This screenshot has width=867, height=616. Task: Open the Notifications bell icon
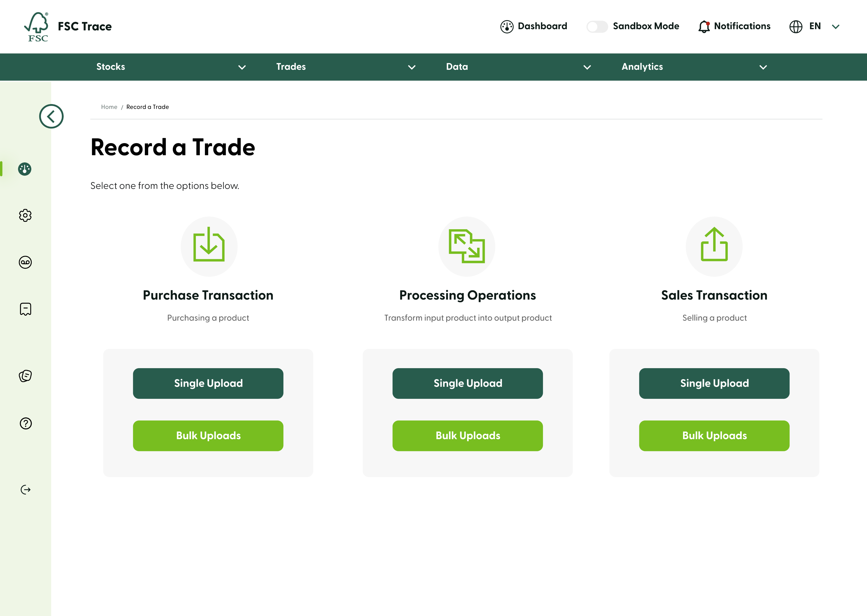click(x=704, y=27)
